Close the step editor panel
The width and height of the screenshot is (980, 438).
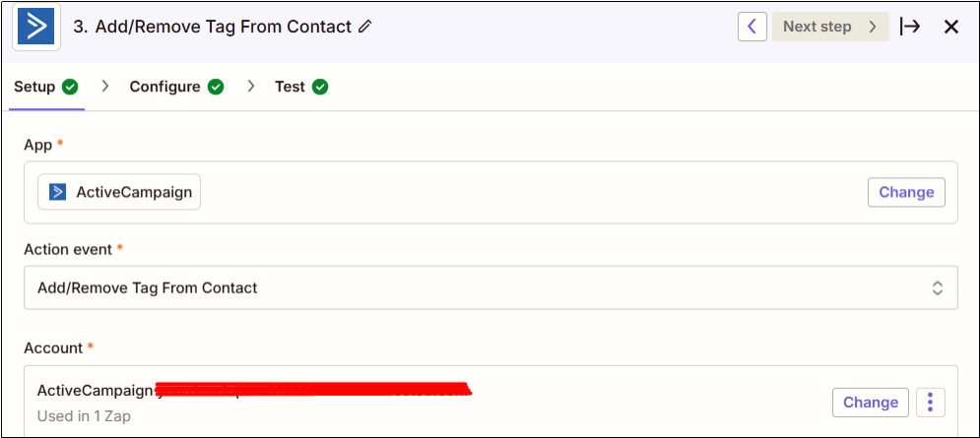click(950, 27)
